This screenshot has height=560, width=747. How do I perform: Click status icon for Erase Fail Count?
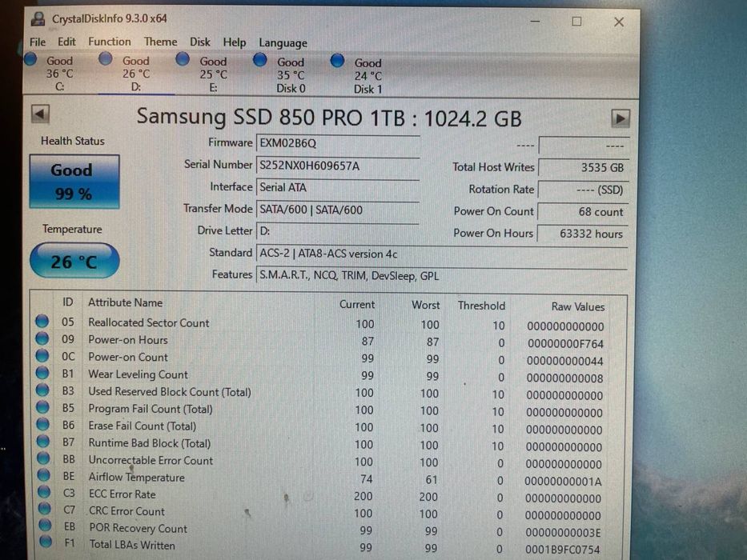[x=43, y=424]
